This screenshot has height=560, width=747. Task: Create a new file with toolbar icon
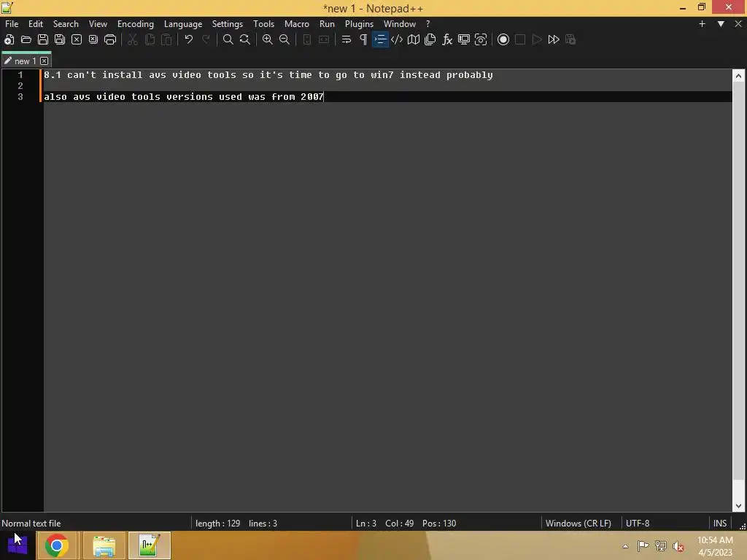9,39
